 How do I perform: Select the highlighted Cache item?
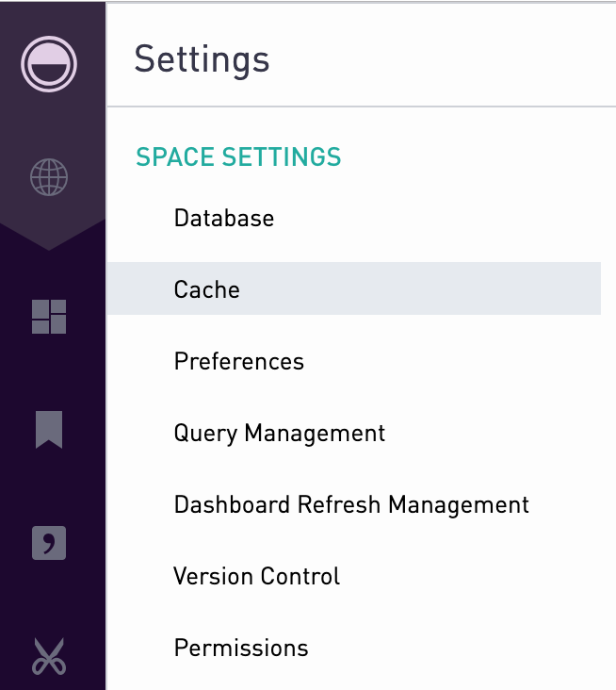click(353, 288)
